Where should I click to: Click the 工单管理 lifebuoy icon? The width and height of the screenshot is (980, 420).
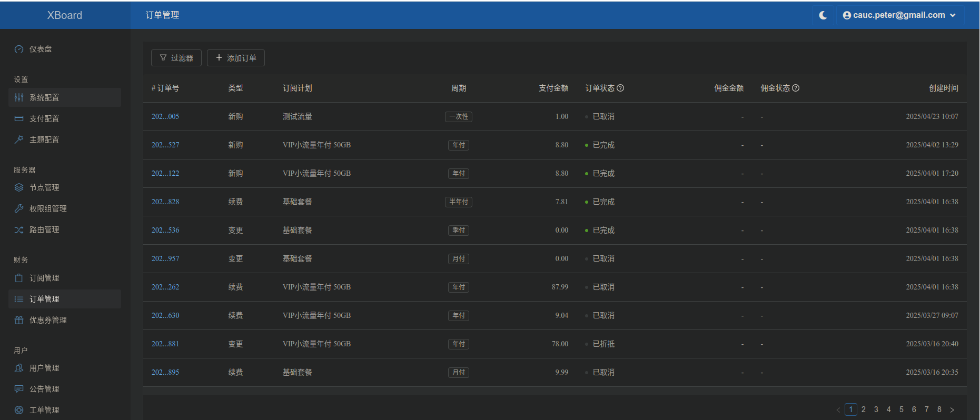coord(19,410)
